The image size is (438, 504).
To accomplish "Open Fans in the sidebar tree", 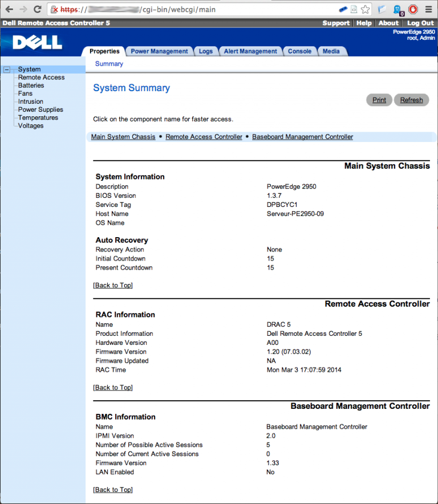I will click(x=25, y=93).
